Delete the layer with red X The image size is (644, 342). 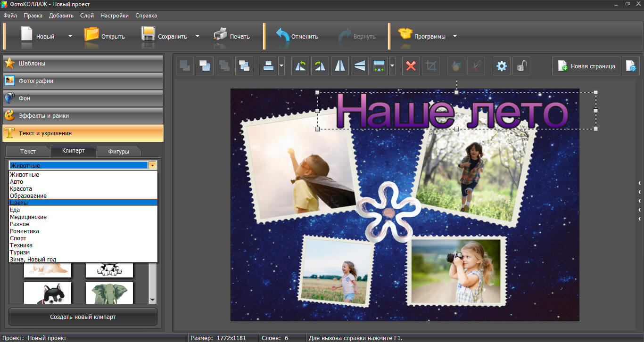click(x=411, y=66)
